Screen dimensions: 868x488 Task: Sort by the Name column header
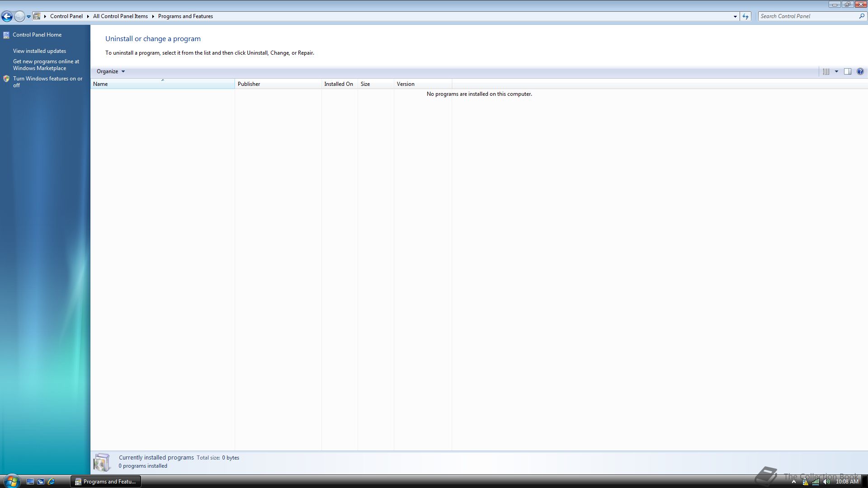tap(162, 84)
